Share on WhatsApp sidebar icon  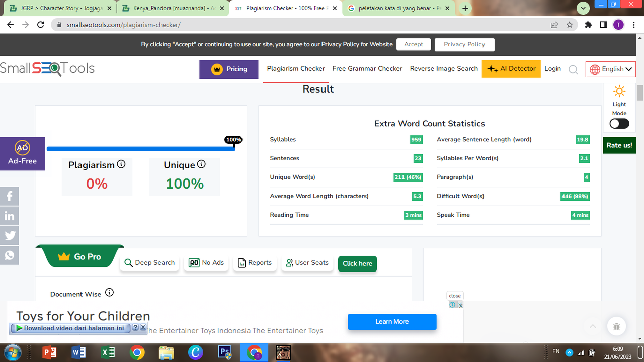coord(10,255)
